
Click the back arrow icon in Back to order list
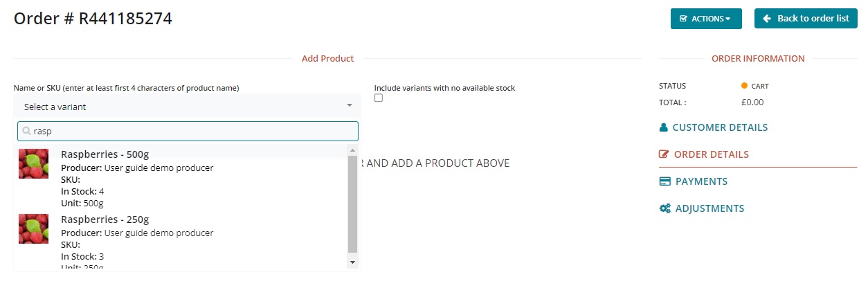point(767,19)
